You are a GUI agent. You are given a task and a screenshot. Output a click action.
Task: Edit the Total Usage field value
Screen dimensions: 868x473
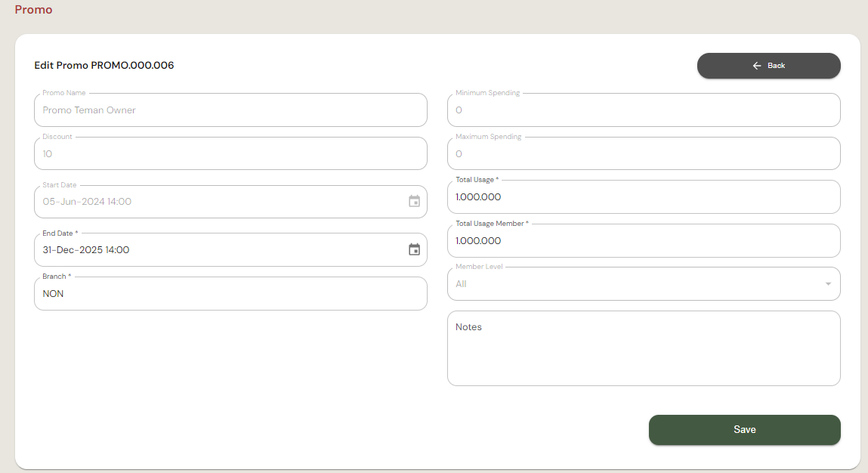click(644, 197)
